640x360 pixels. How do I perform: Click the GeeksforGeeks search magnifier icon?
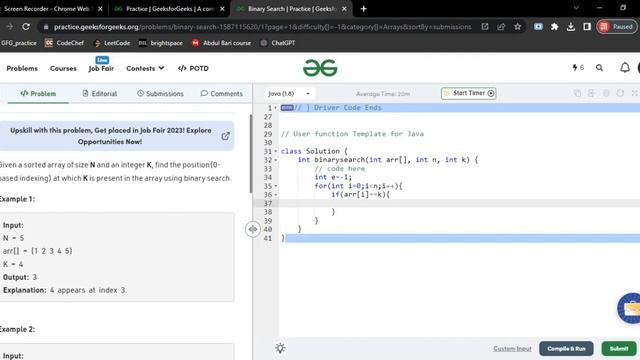pos(599,68)
